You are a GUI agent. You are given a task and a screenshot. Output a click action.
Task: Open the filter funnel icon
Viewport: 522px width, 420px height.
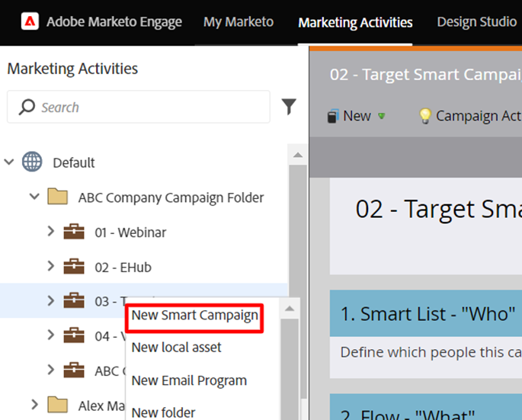coord(289,107)
